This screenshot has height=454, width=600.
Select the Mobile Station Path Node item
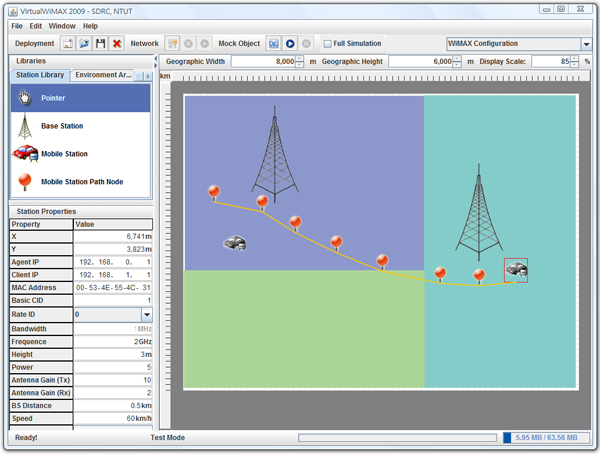pyautogui.click(x=81, y=182)
